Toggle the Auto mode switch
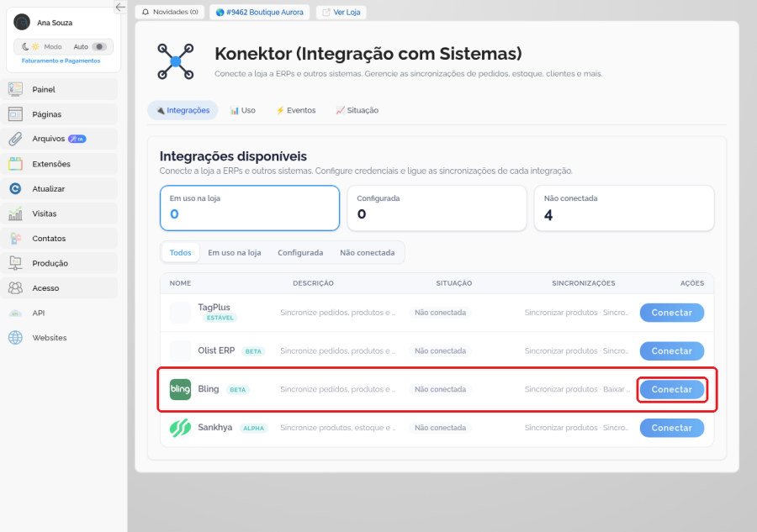 99,47
